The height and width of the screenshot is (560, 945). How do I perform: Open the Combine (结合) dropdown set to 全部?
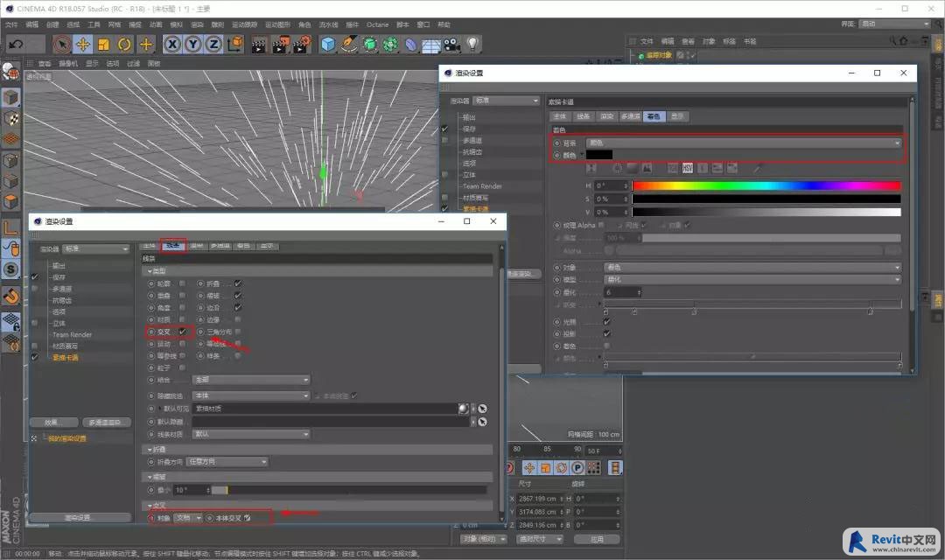pos(251,380)
